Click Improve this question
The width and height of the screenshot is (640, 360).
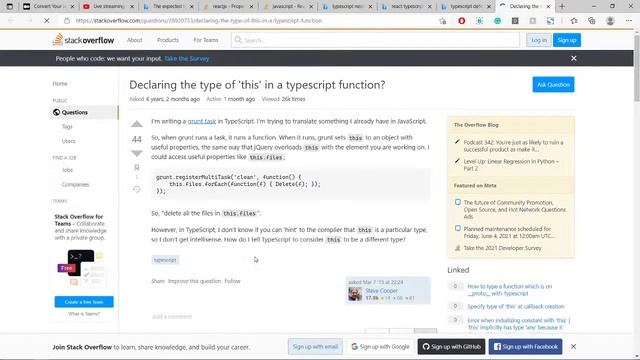[x=194, y=281]
